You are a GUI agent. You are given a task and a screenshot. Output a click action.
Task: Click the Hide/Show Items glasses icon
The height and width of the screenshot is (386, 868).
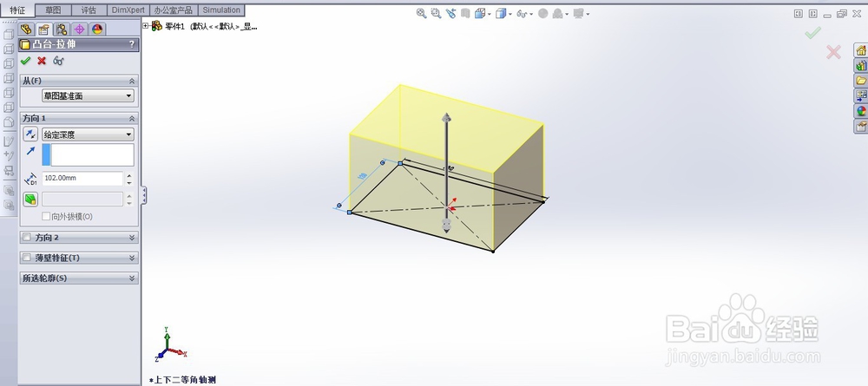coord(521,14)
